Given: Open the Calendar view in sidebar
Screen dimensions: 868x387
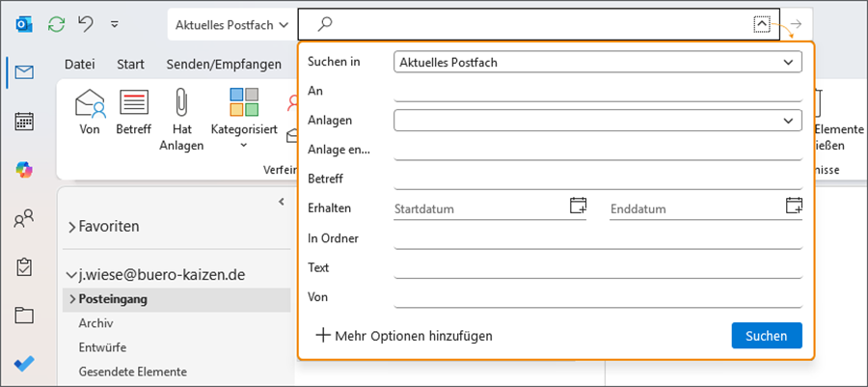Looking at the screenshot, I should tap(24, 121).
